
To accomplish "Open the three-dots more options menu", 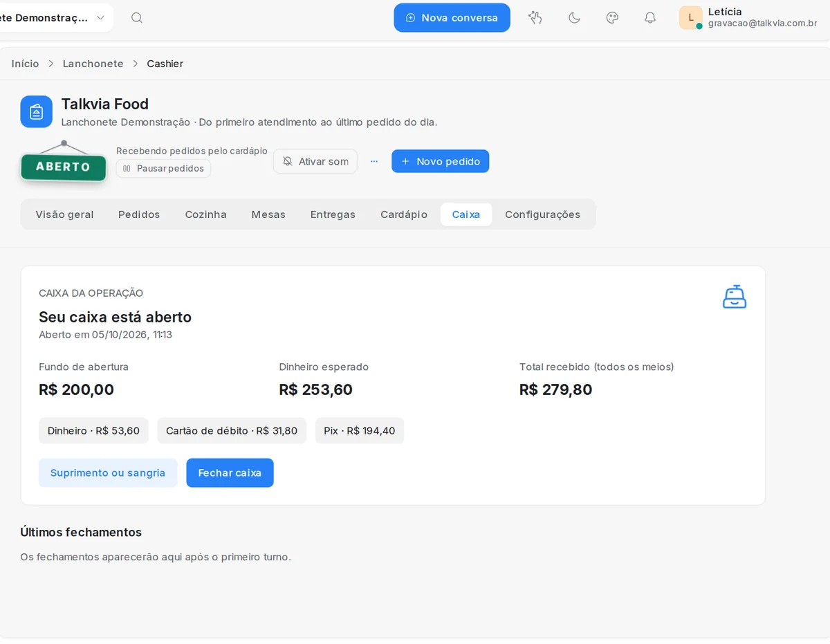I will [374, 161].
